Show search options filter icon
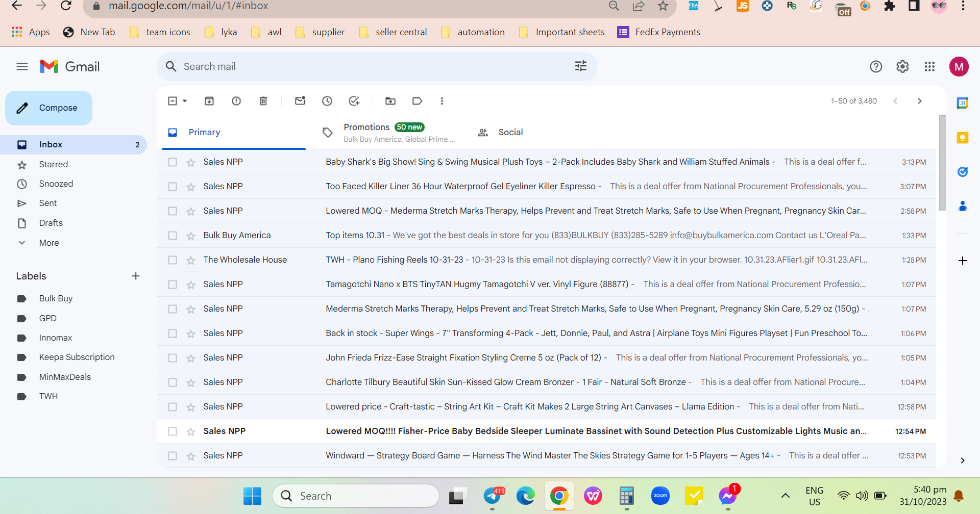 [581, 66]
